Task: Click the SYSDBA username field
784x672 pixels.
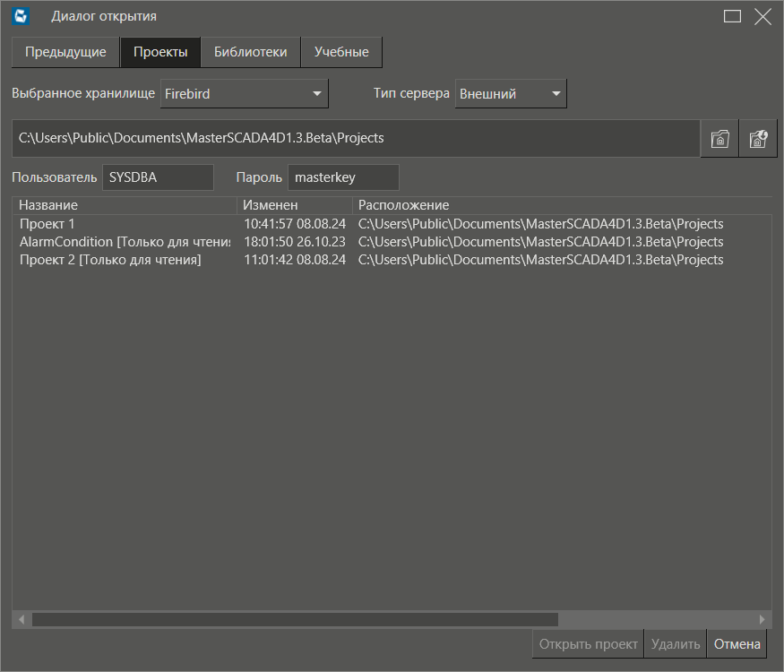Action: tap(158, 177)
